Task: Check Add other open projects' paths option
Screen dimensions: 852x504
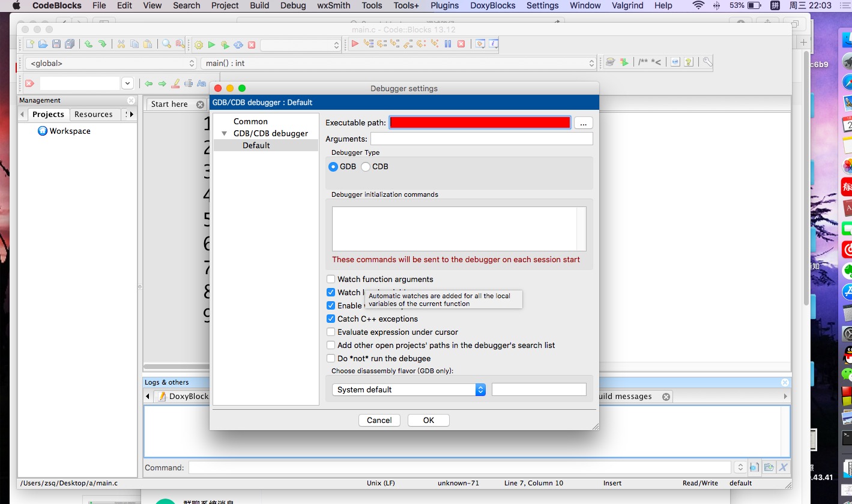Action: click(331, 345)
